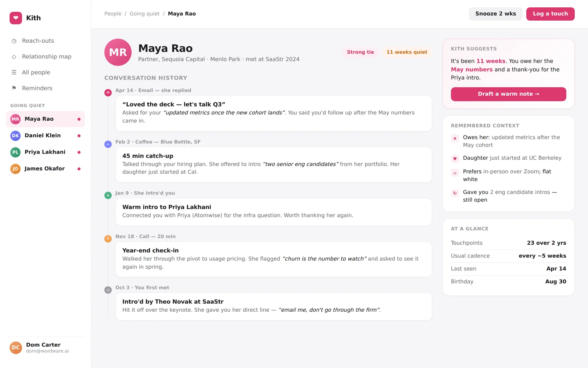Click the Jan 9 intro timeline icon

[x=108, y=195]
